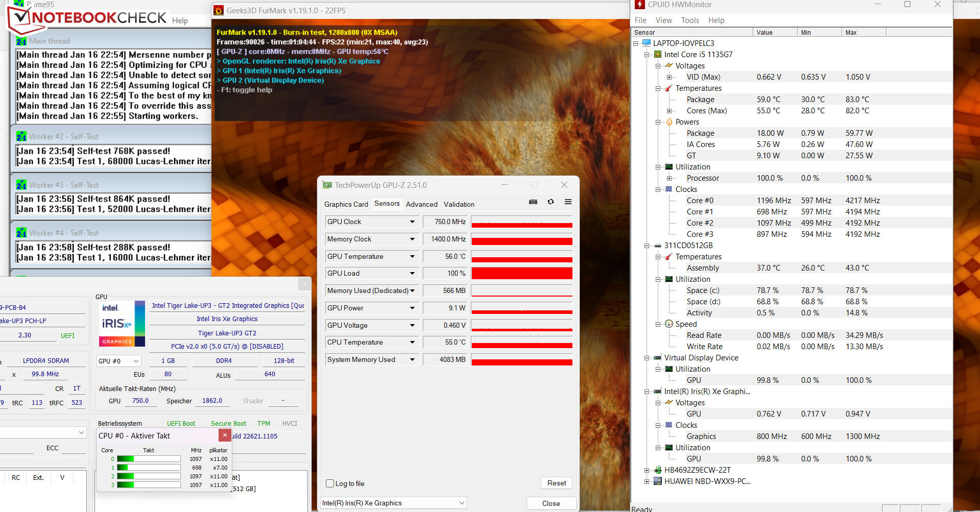
Task: Click the Intel Iris Xe Graphics logo
Action: pos(122,323)
